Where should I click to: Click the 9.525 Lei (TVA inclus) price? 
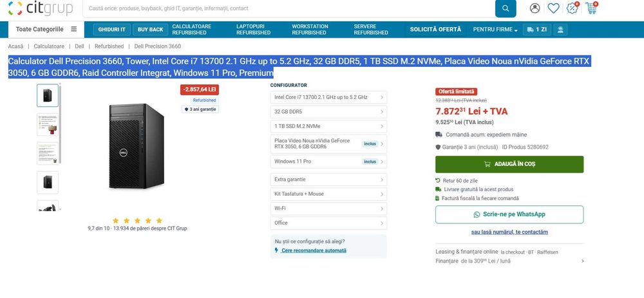[x=464, y=122]
